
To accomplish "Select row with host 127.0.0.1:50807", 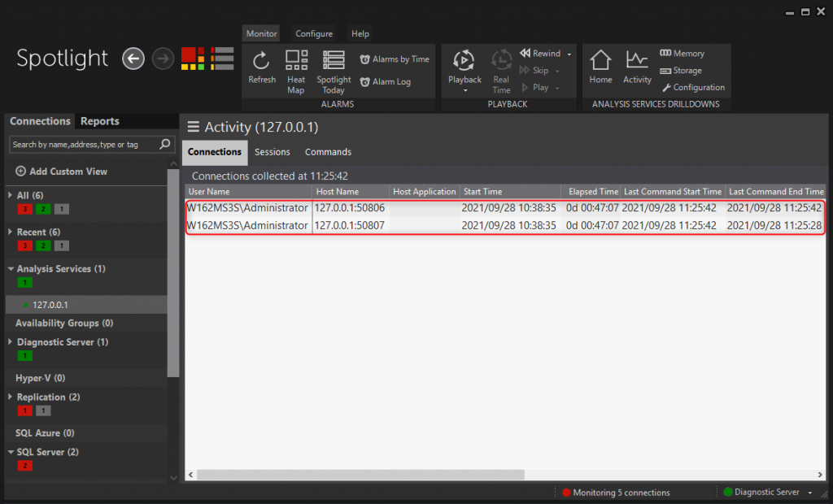I will 505,225.
